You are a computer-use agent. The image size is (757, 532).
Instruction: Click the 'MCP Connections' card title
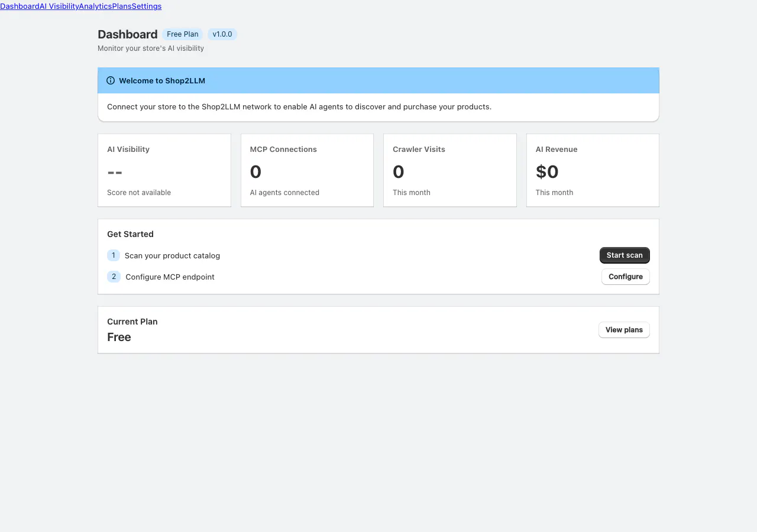coord(283,149)
